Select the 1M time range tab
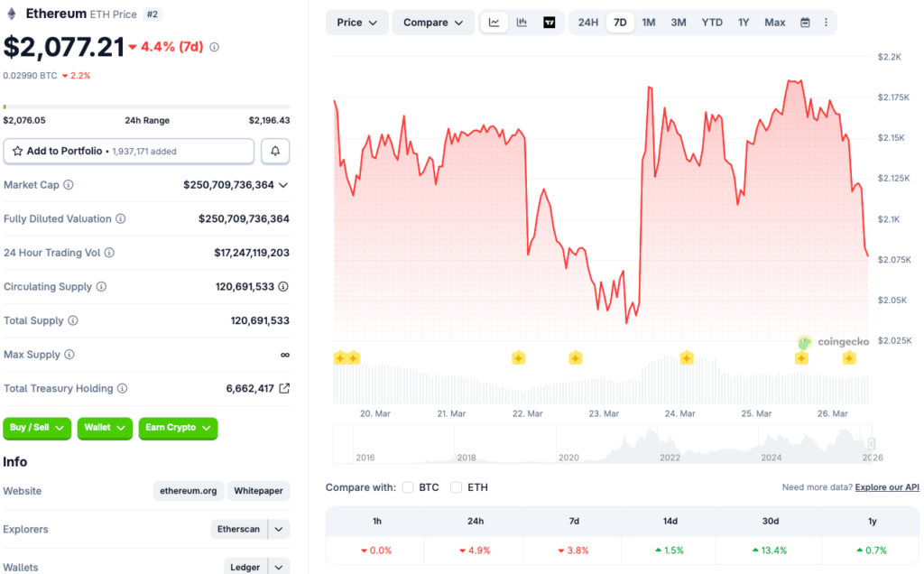Screen dimensions: 924x574 (648, 23)
